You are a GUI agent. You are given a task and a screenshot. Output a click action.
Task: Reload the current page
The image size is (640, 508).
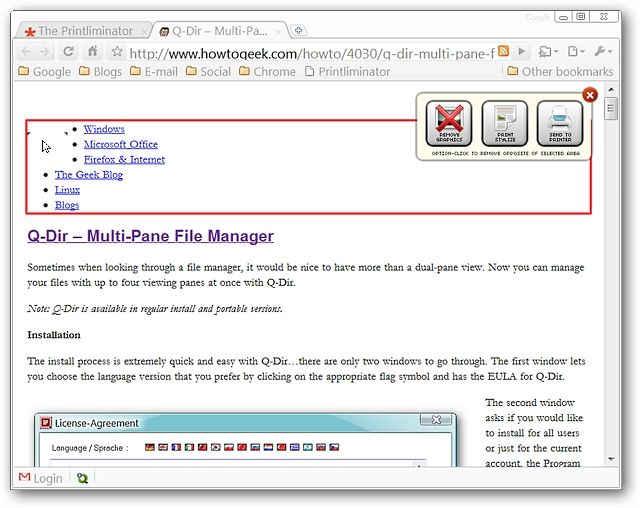(x=69, y=51)
